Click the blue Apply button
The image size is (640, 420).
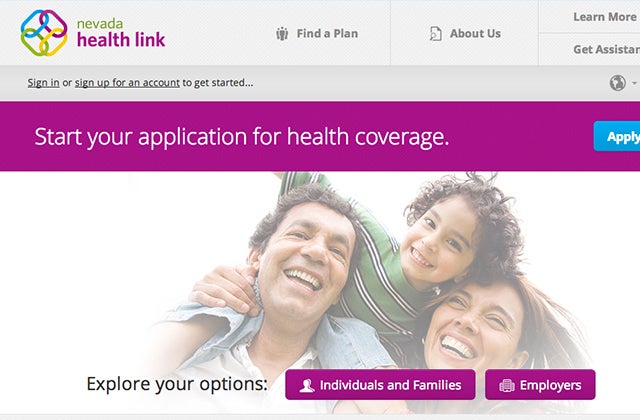[x=617, y=136]
